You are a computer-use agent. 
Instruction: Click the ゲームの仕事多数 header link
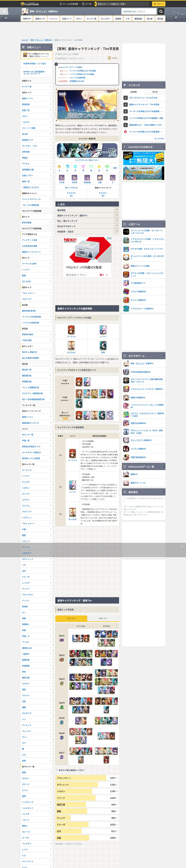click(x=69, y=4)
